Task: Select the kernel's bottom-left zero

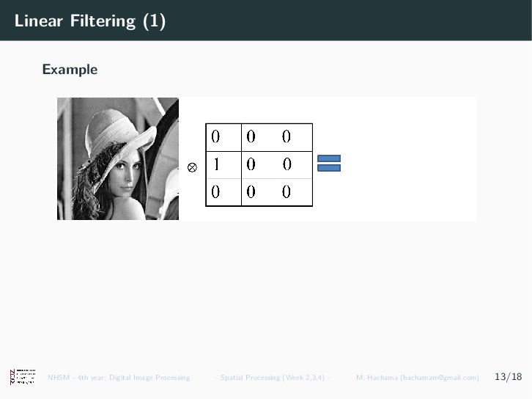Action: tap(215, 192)
